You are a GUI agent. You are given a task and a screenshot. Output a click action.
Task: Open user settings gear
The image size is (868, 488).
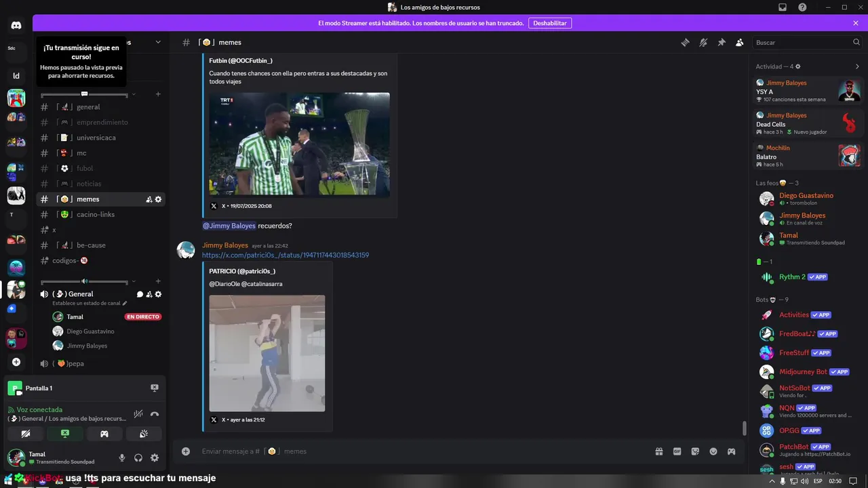pos(155,458)
